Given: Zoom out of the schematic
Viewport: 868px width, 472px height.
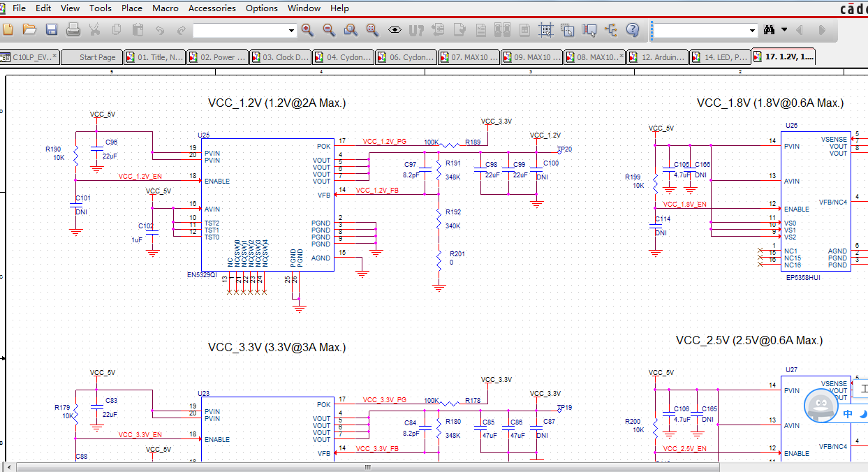Looking at the screenshot, I should [329, 30].
